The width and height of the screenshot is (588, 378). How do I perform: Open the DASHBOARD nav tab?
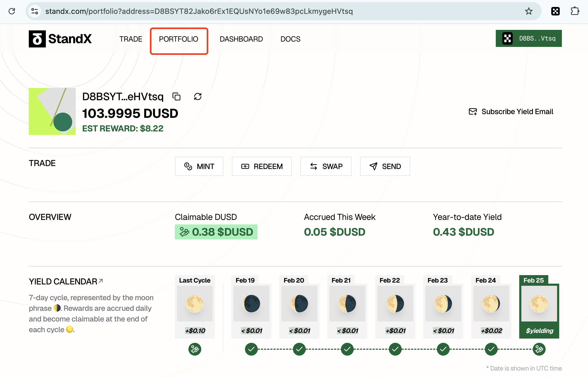tap(241, 39)
